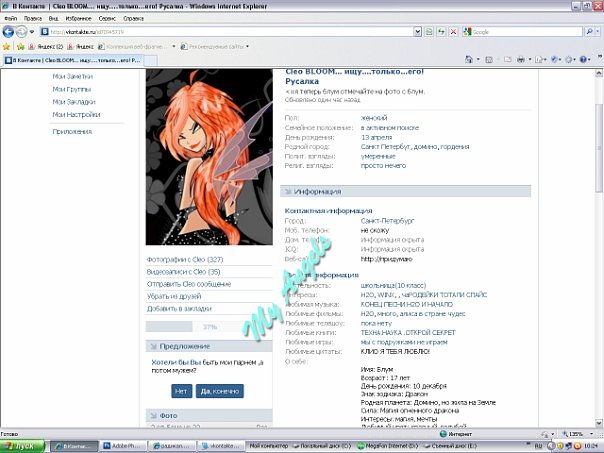Collapse the Предложение section header
The width and height of the screenshot is (604, 453).
pyautogui.click(x=209, y=346)
